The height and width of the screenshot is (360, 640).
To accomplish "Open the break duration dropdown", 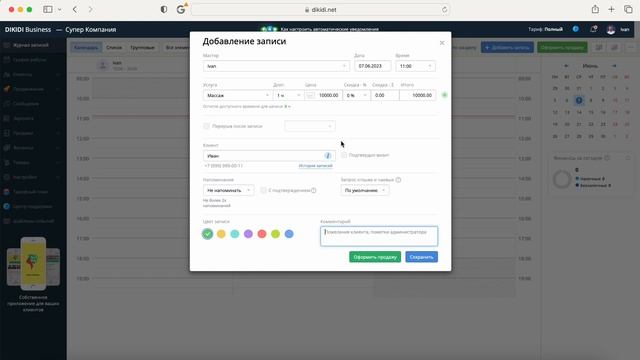I will (310, 126).
